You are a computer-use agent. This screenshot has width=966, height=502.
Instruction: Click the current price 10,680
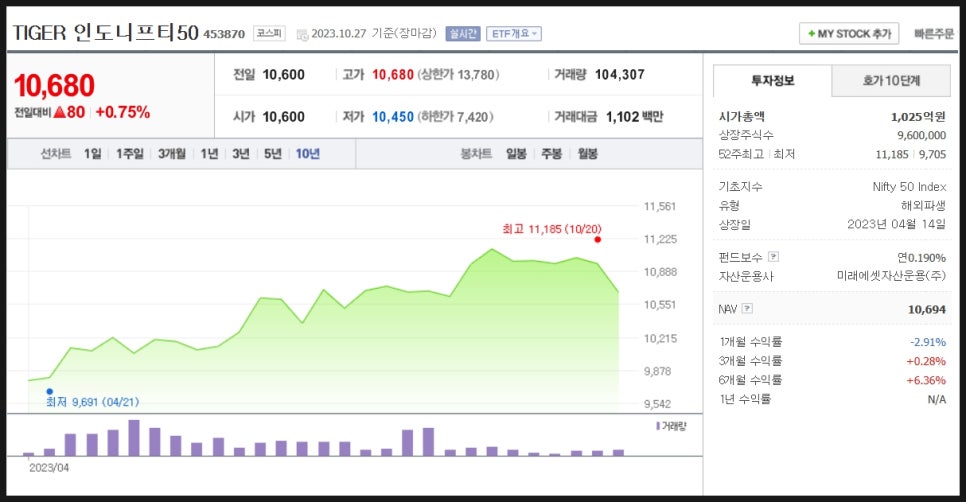click(x=54, y=85)
